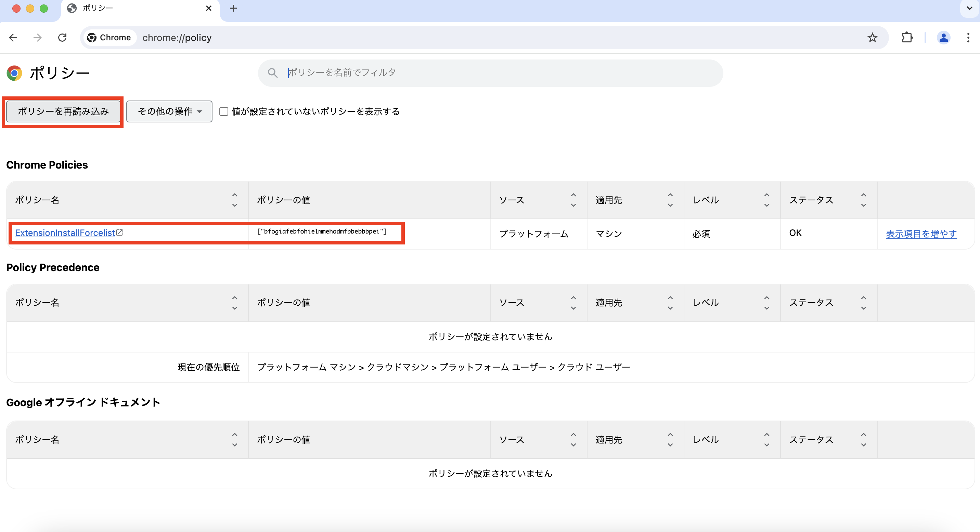
Task: Close the ポリシー tab with the X
Action: 208,8
